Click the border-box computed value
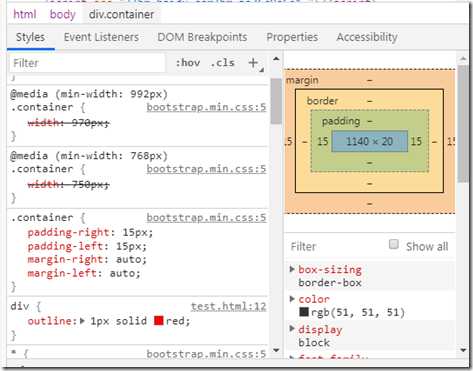Image resolution: width=473 pixels, height=371 pixels. pos(330,283)
